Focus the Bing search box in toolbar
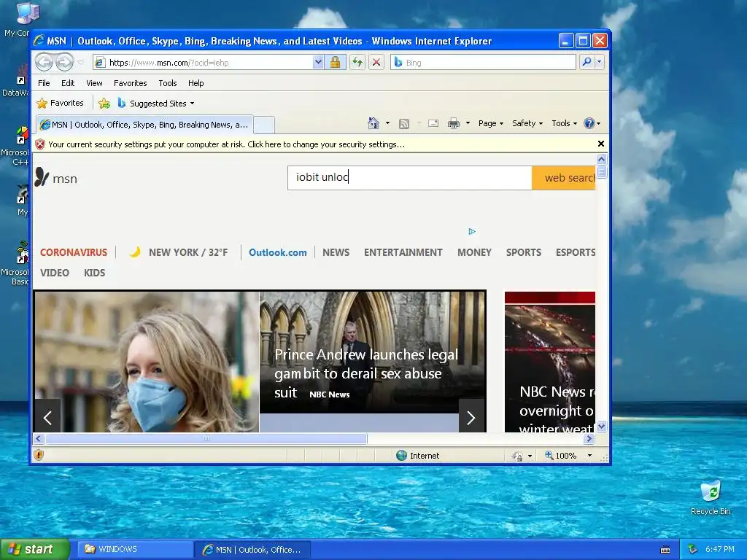 coord(483,63)
